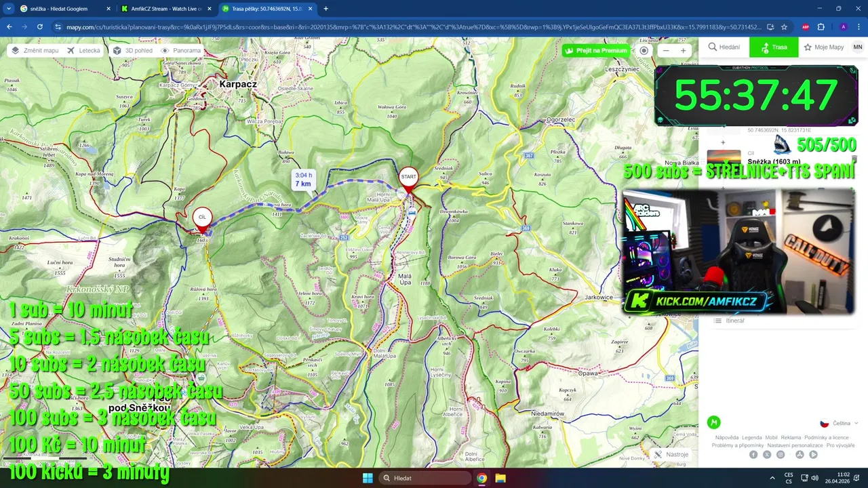Open Nastavení personalizace link
Screen dimensions: 868x488
coord(795,445)
